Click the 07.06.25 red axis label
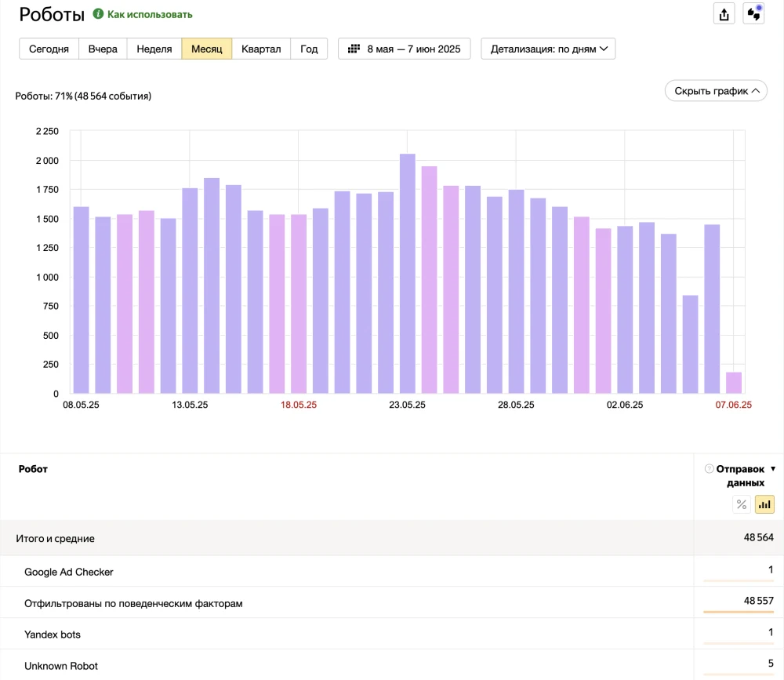Image resolution: width=784 pixels, height=680 pixels. pyautogui.click(x=734, y=405)
